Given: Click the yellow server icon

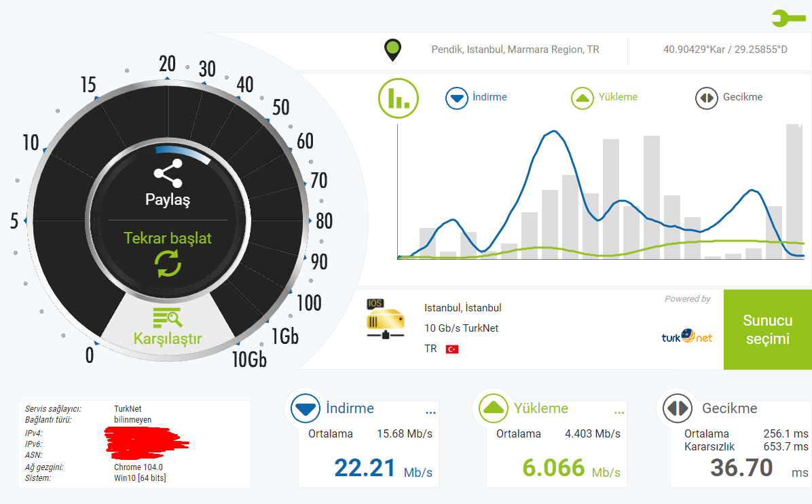Looking at the screenshot, I should (385, 319).
